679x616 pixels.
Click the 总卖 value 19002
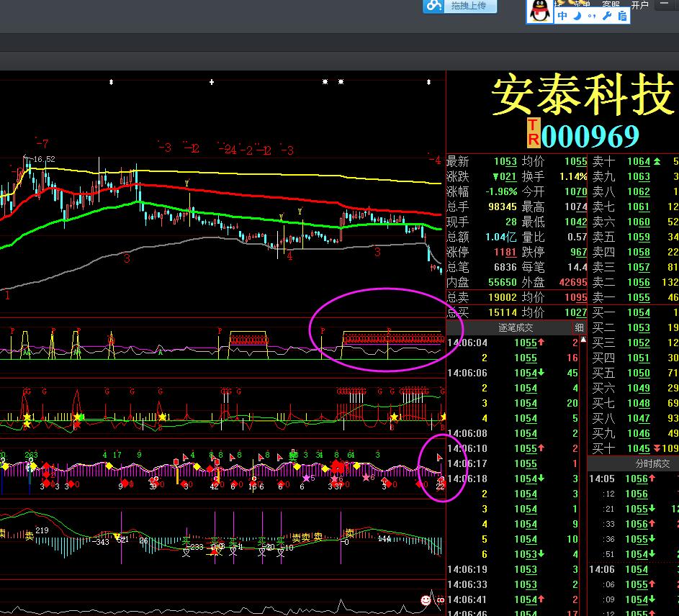coord(503,297)
